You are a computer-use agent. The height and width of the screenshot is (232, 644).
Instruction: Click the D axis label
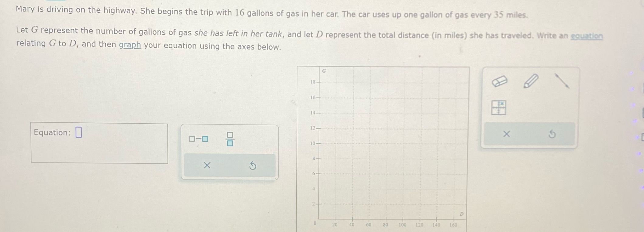click(x=461, y=214)
